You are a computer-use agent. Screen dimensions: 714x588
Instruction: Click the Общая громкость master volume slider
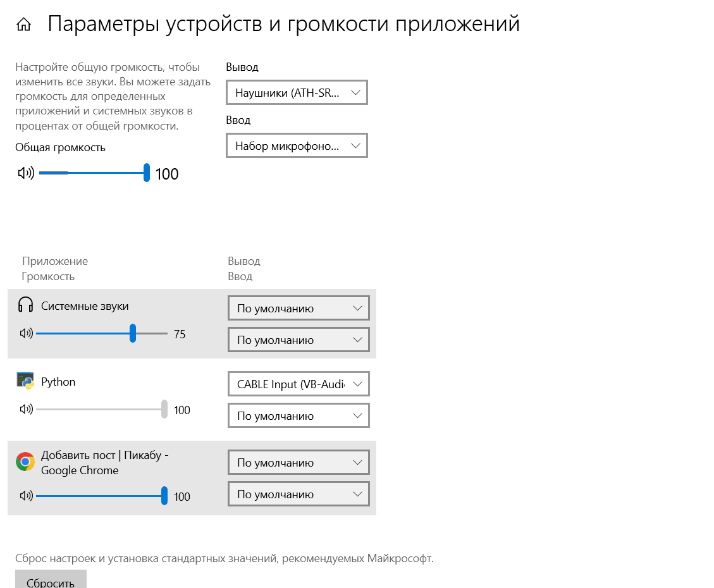point(94,173)
